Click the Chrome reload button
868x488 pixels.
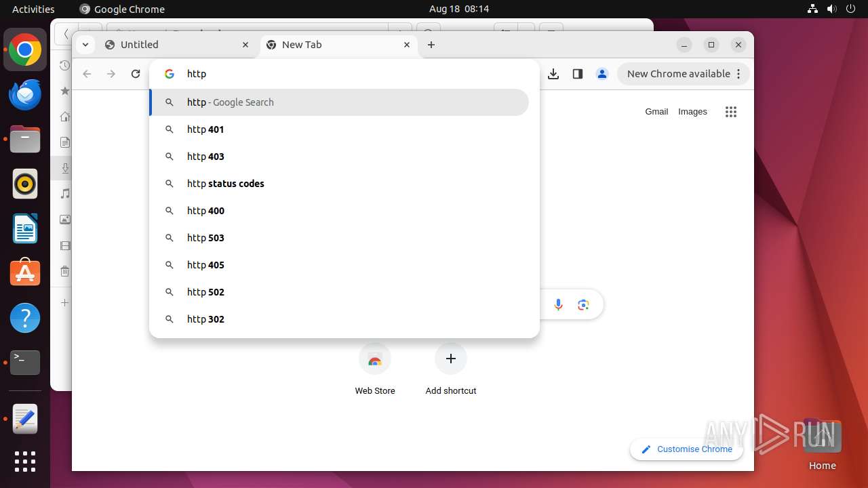[136, 74]
